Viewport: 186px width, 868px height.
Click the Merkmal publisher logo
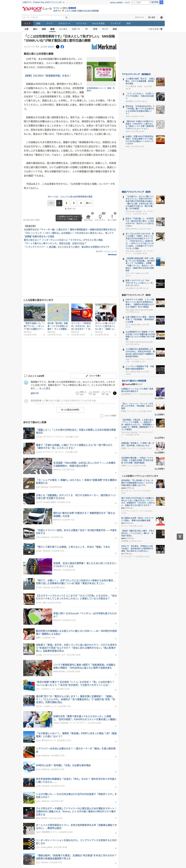click(104, 47)
